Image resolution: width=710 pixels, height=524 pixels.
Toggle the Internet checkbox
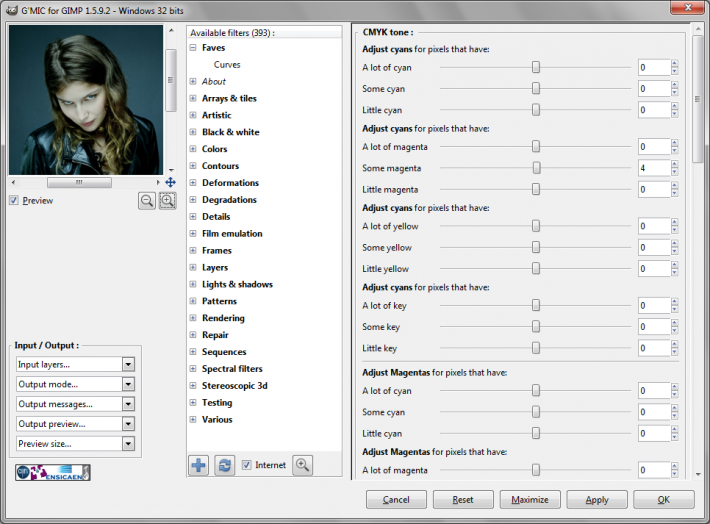247,465
